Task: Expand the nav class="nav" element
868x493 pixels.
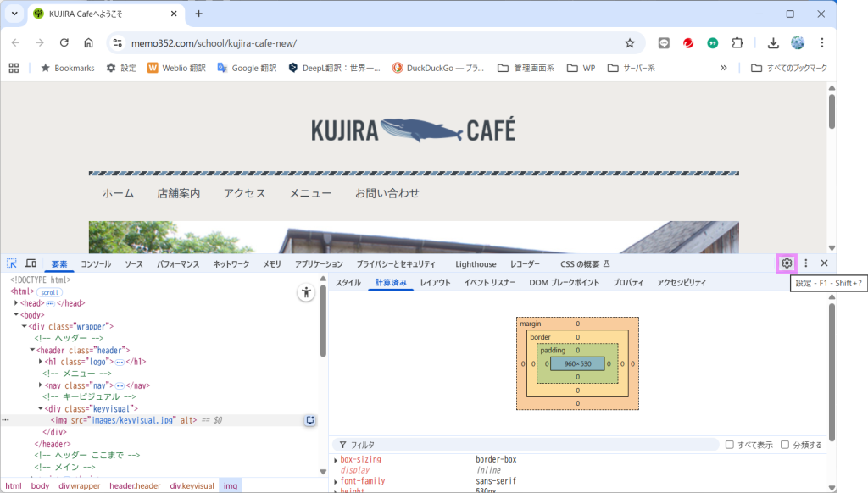Action: [x=41, y=385]
